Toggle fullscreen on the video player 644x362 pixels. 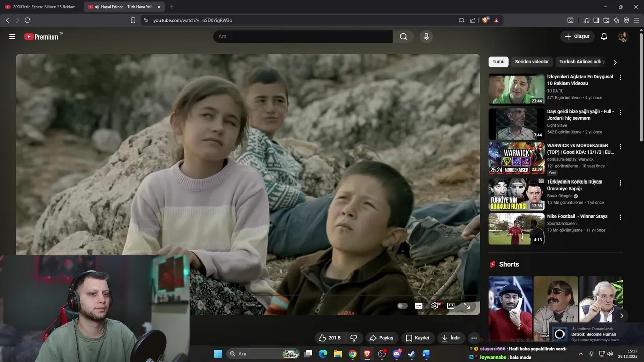coord(467,306)
